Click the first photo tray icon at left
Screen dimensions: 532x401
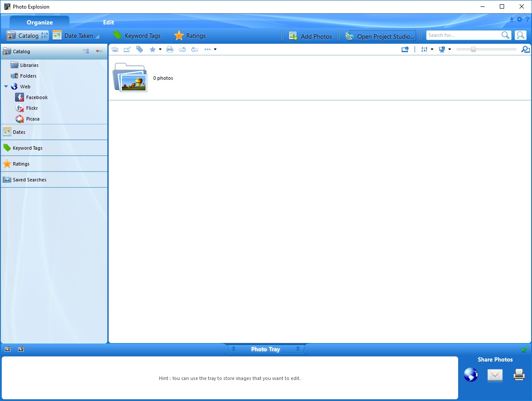[7, 349]
